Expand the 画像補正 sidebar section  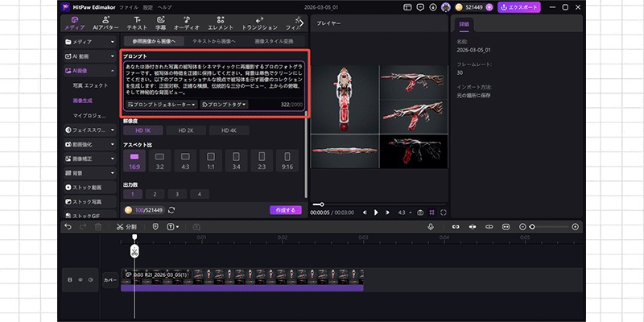click(90, 159)
